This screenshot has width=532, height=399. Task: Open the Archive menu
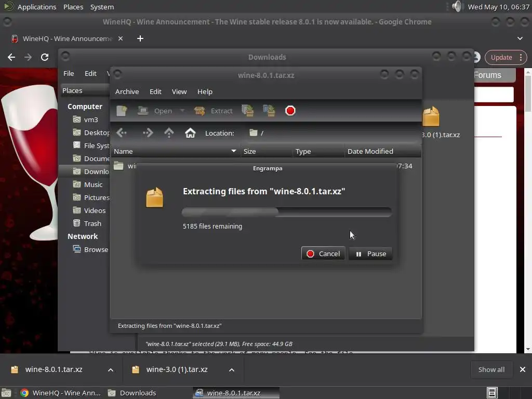127,91
